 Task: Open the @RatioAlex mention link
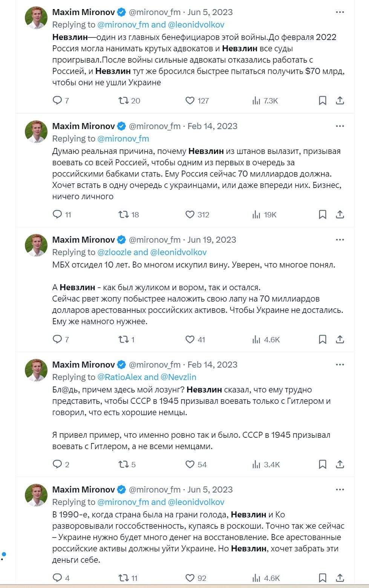[x=119, y=377]
